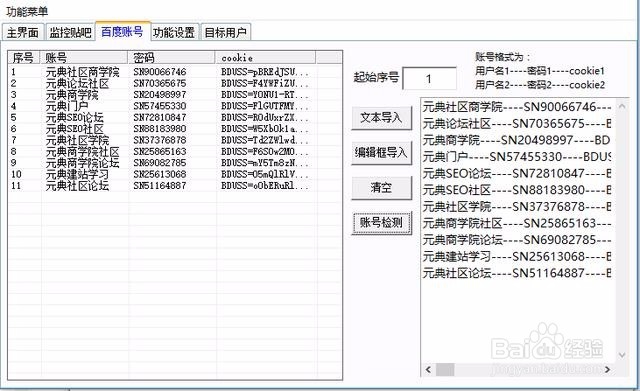Select account 元典门户 in table
This screenshot has width=640, height=391.
[67, 106]
